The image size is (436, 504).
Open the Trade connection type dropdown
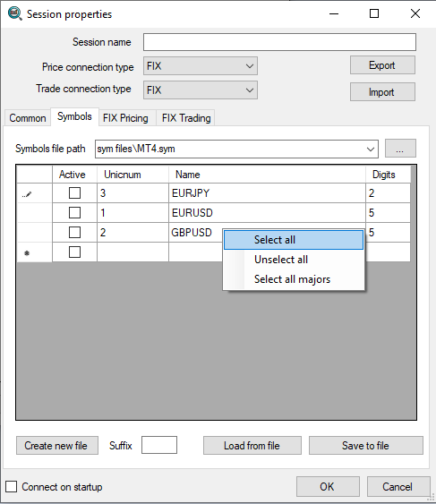point(201,90)
